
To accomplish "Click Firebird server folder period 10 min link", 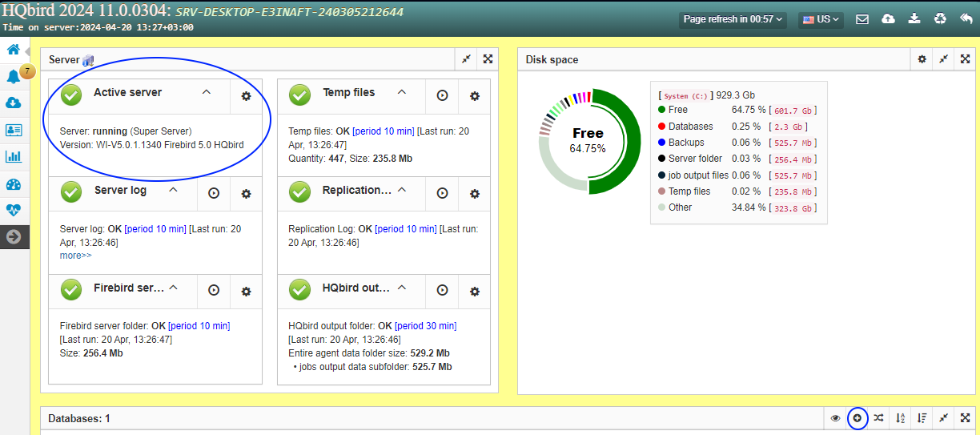I will 199,326.
